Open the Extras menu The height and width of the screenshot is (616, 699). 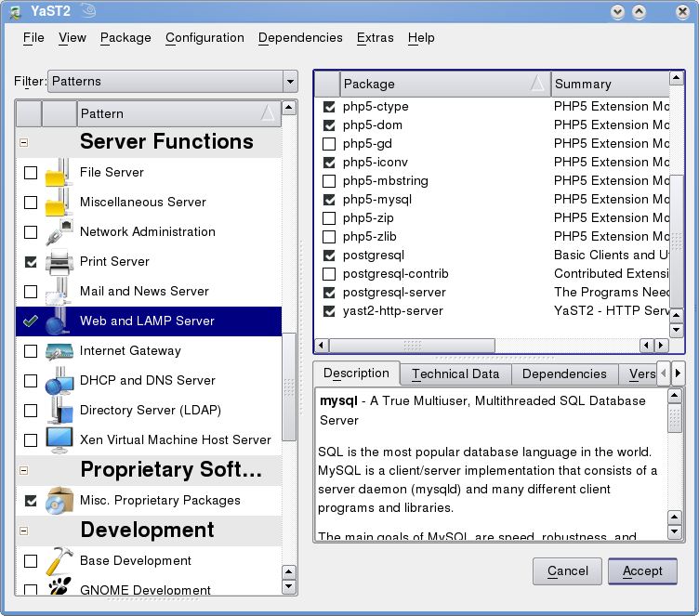[375, 38]
